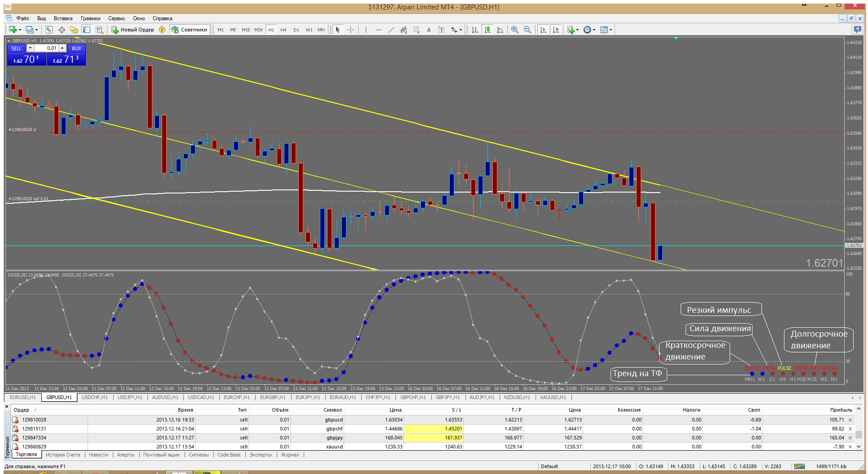This screenshot has height=474, width=868.
Task: Open the Вставка menu
Action: 63,18
